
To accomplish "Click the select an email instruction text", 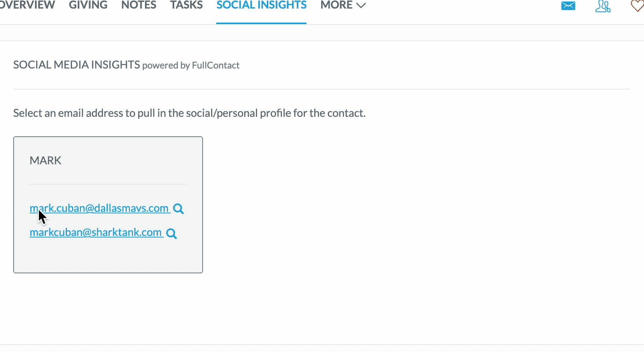I will (189, 113).
